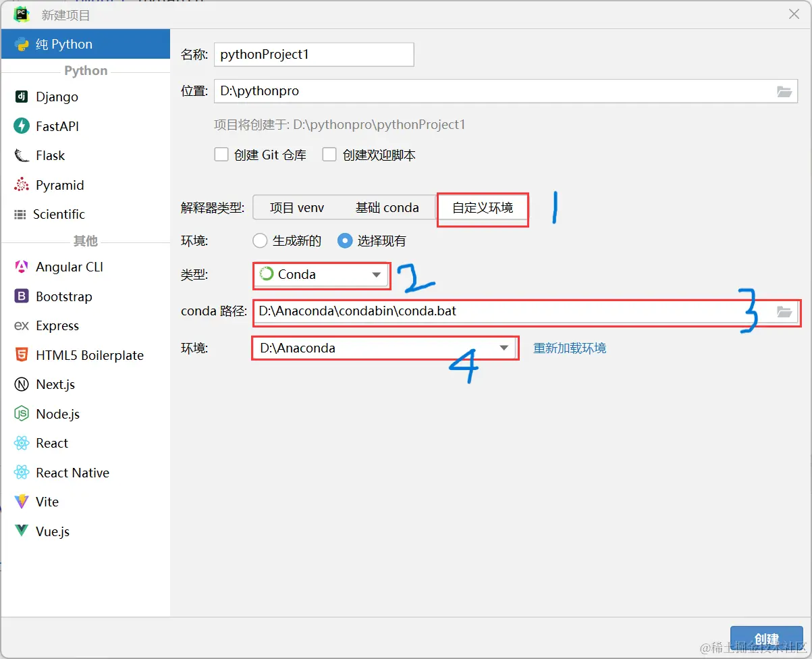The width and height of the screenshot is (812, 659).
Task: Click the text D:\pythonpro\pythonProject1 path hint
Action: [379, 125]
